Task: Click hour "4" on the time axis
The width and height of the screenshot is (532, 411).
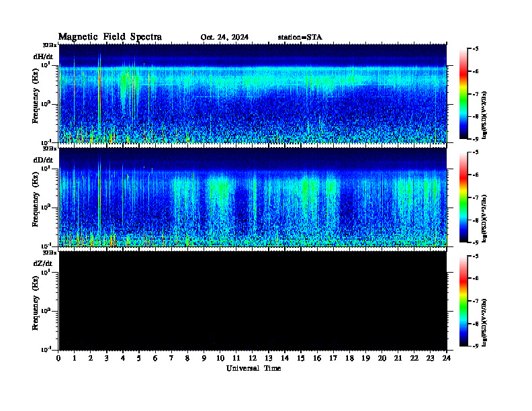Action: pos(123,359)
